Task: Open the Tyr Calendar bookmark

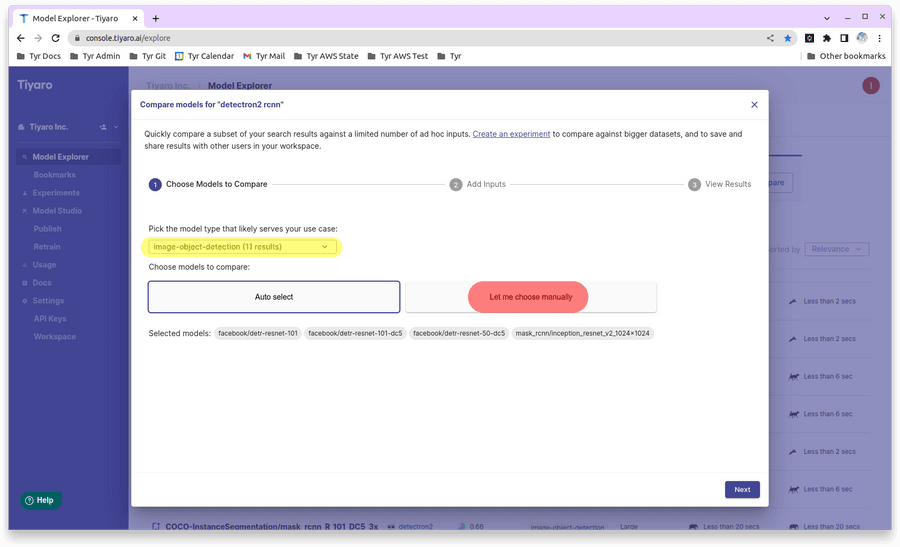Action: [x=204, y=56]
